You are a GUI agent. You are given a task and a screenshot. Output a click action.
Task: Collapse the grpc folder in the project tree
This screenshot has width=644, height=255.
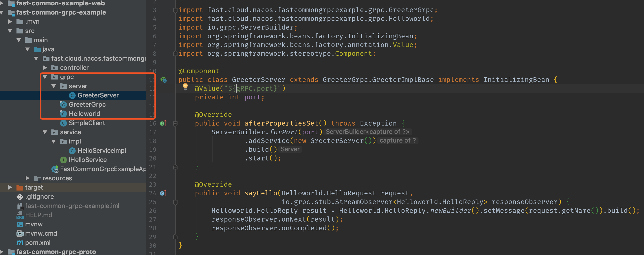tap(45, 77)
